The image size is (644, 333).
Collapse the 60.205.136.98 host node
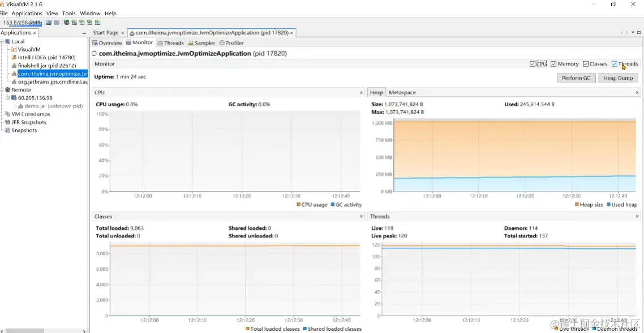coord(7,98)
